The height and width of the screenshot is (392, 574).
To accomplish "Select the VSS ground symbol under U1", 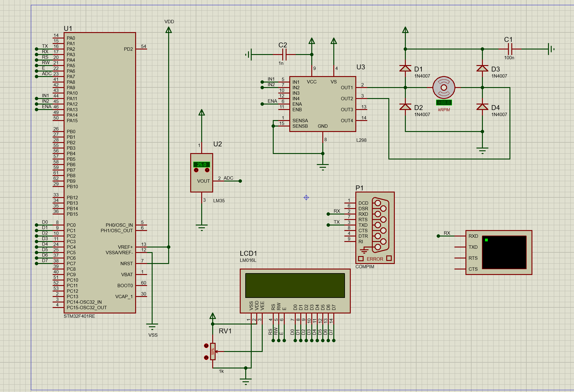I will (153, 325).
